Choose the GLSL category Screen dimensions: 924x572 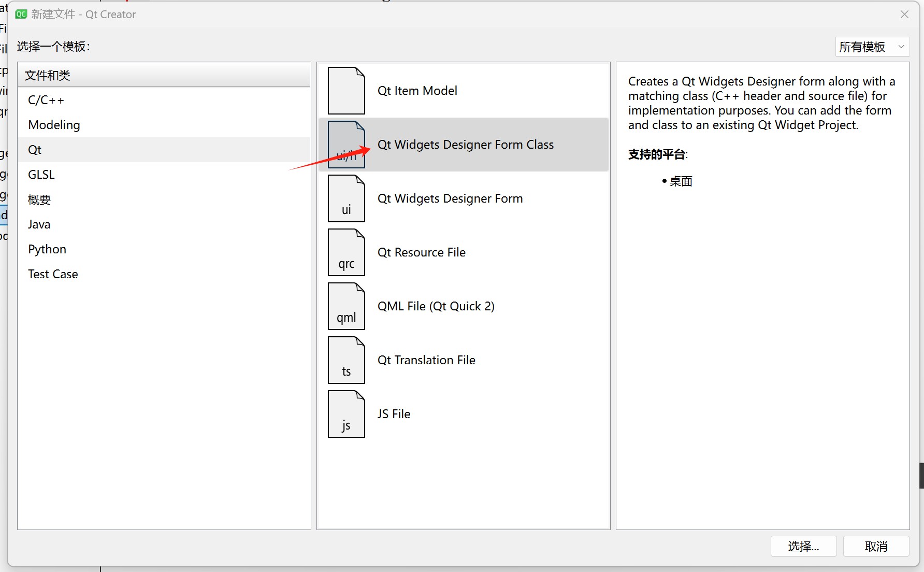point(41,175)
